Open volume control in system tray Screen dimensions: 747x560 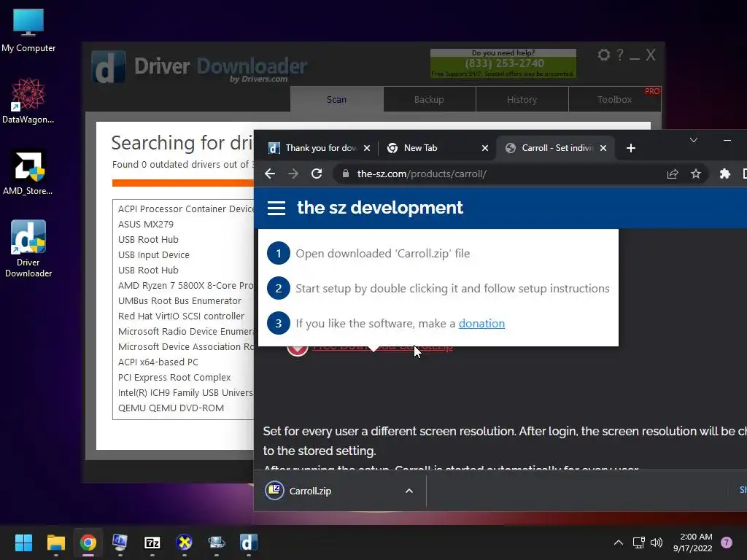click(657, 542)
